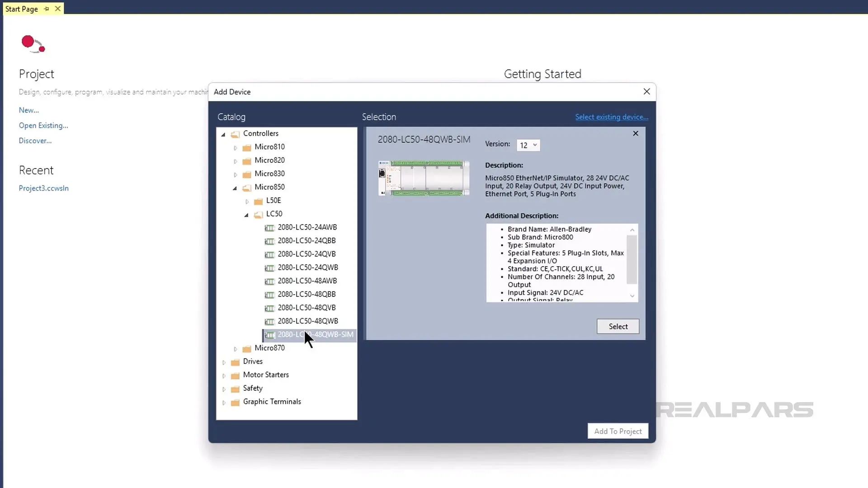Click the Select existing device link
Viewport: 868px width, 488px height.
(611, 117)
